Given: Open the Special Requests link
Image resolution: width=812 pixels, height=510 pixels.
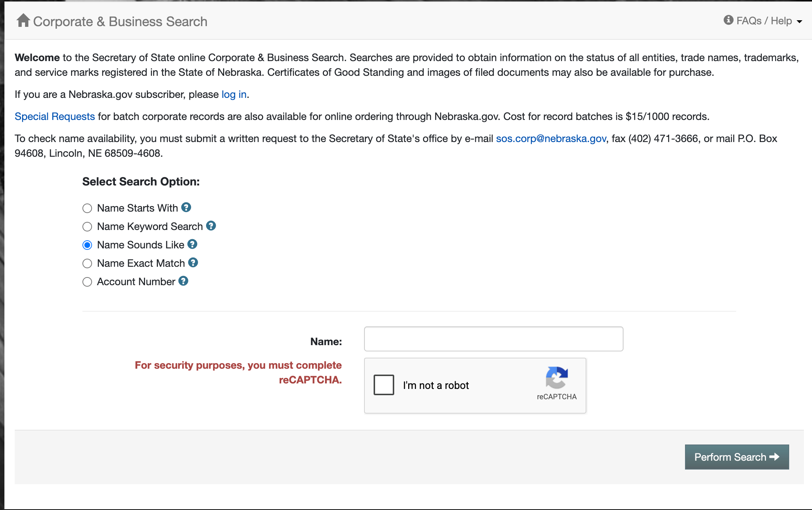Looking at the screenshot, I should point(55,117).
